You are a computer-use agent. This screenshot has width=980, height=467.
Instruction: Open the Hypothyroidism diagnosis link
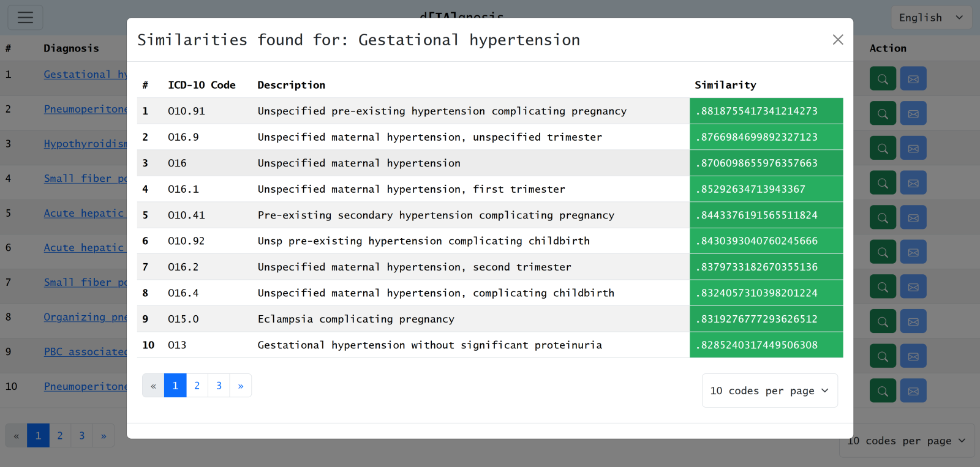[x=85, y=144]
